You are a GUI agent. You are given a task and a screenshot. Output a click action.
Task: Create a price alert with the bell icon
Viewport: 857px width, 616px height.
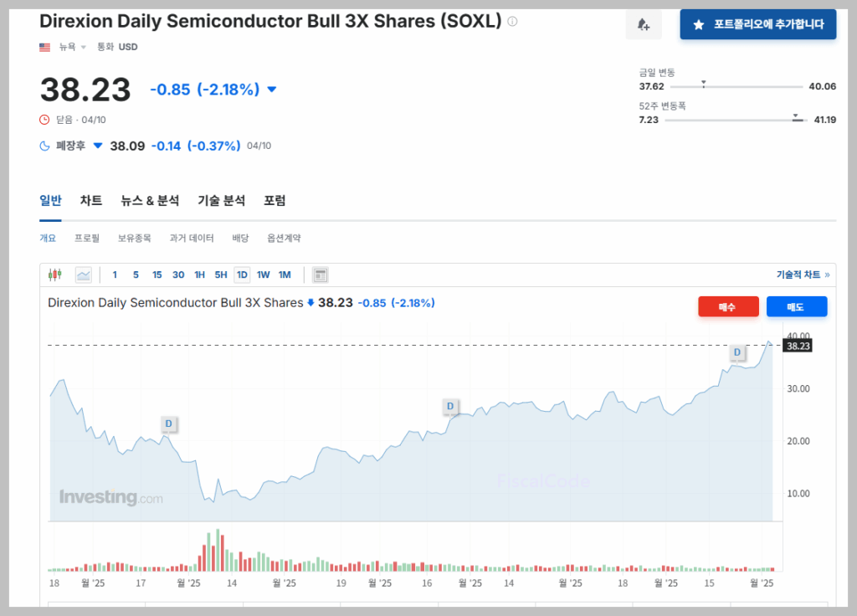click(644, 24)
